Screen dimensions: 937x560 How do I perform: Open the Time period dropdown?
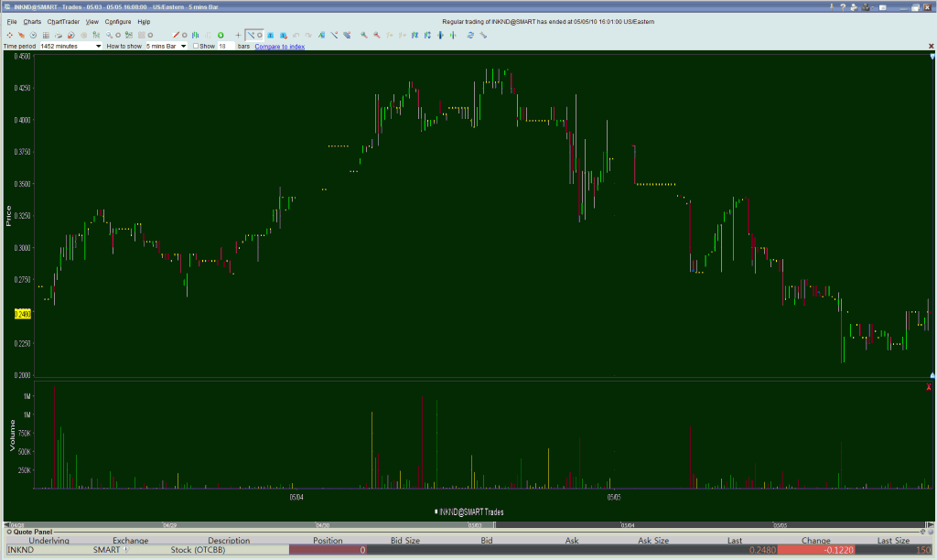tap(98, 46)
